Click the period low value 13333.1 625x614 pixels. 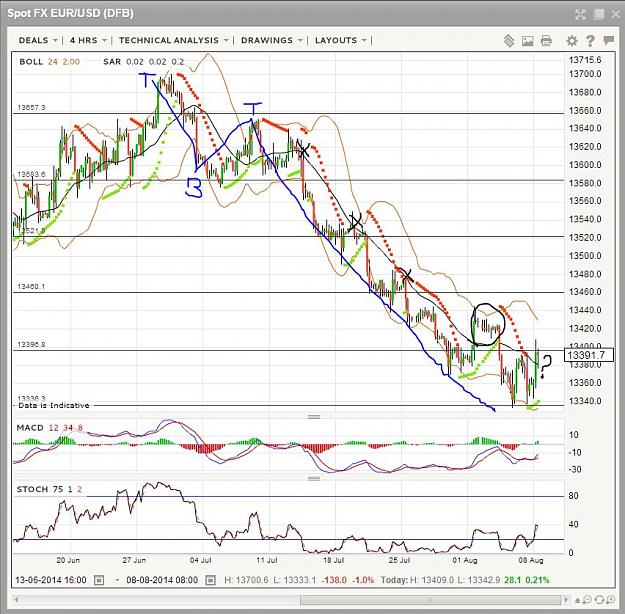tap(300, 580)
